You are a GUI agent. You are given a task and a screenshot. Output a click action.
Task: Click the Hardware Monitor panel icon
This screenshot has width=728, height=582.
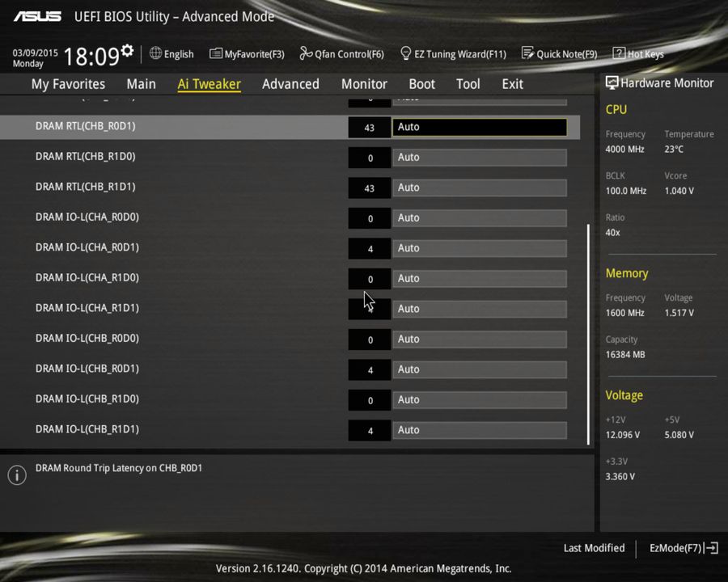point(612,82)
